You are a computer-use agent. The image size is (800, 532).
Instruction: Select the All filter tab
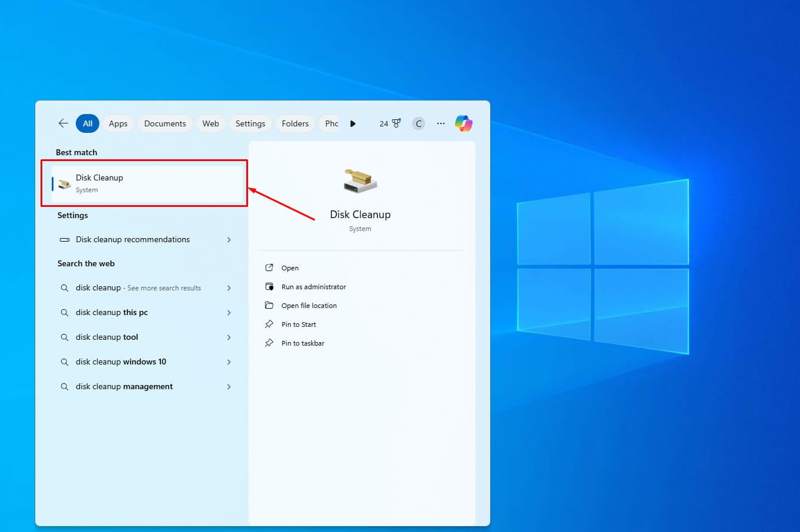[88, 123]
